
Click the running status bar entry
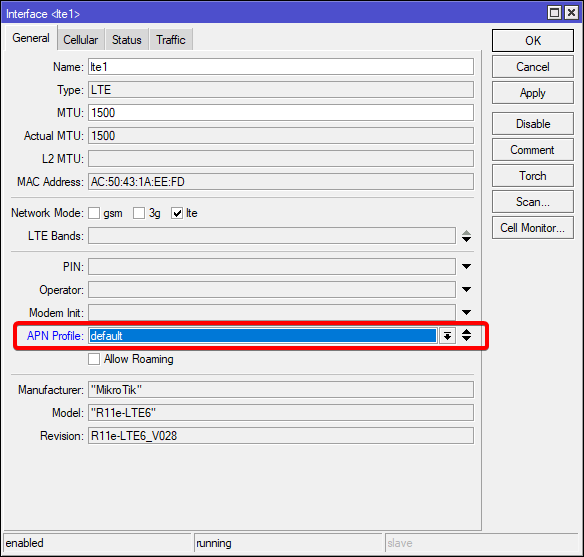288,543
